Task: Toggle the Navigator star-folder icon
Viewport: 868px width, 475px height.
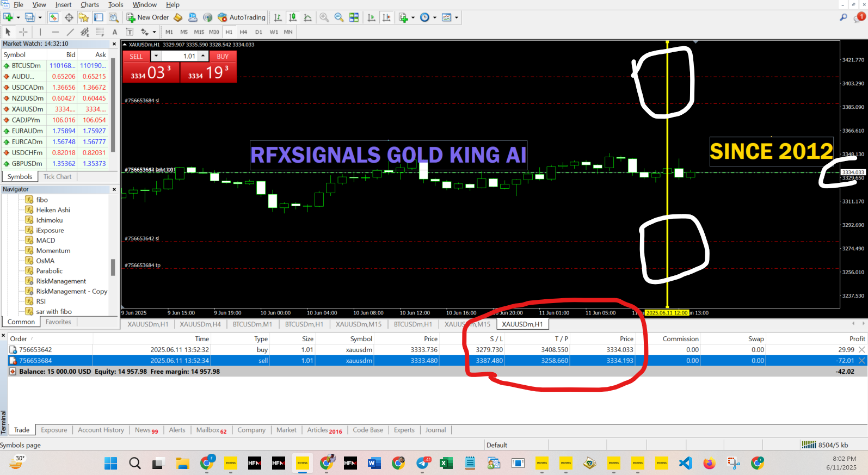Action: tap(84, 17)
